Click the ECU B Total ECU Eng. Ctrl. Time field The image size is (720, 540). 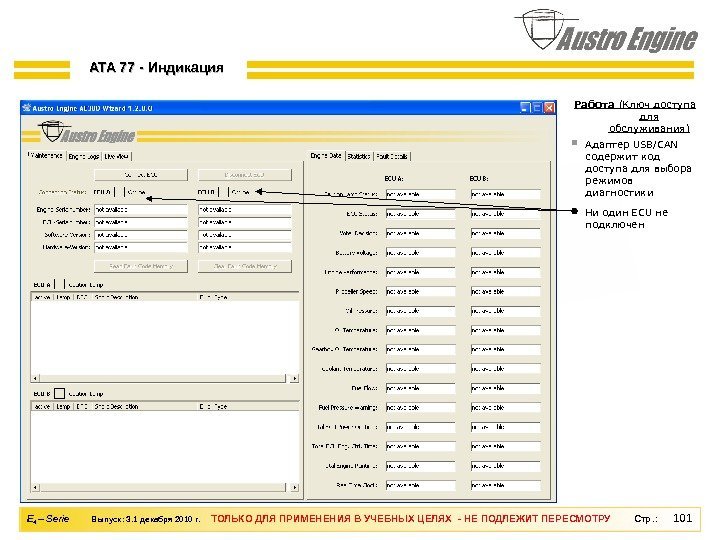tap(506, 446)
